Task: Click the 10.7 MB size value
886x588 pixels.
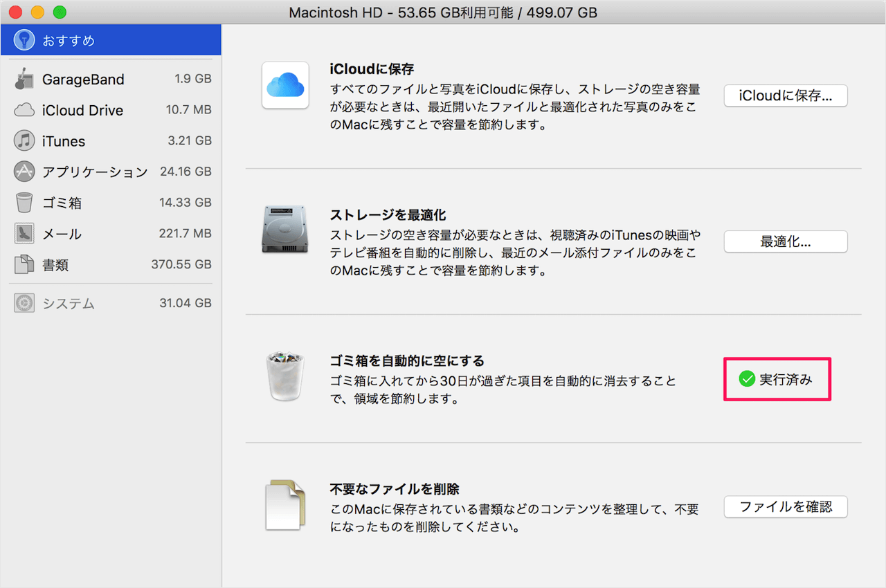Action: [189, 110]
